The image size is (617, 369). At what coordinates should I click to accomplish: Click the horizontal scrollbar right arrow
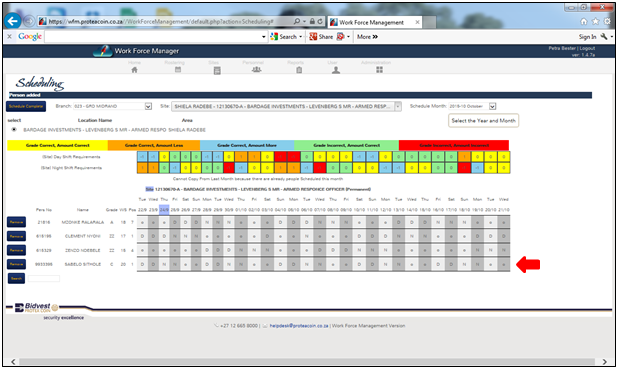(x=605, y=362)
